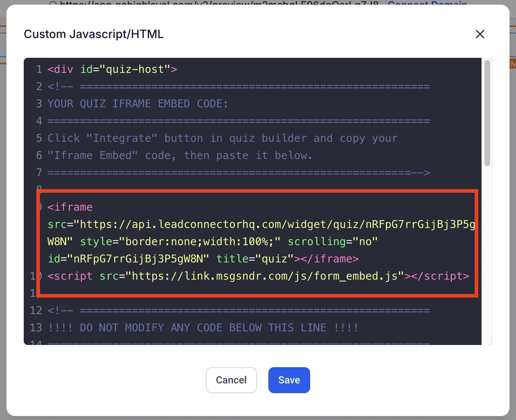Click the id="nRFpG7rrGijBj3P5gW8N" title line

click(x=203, y=258)
